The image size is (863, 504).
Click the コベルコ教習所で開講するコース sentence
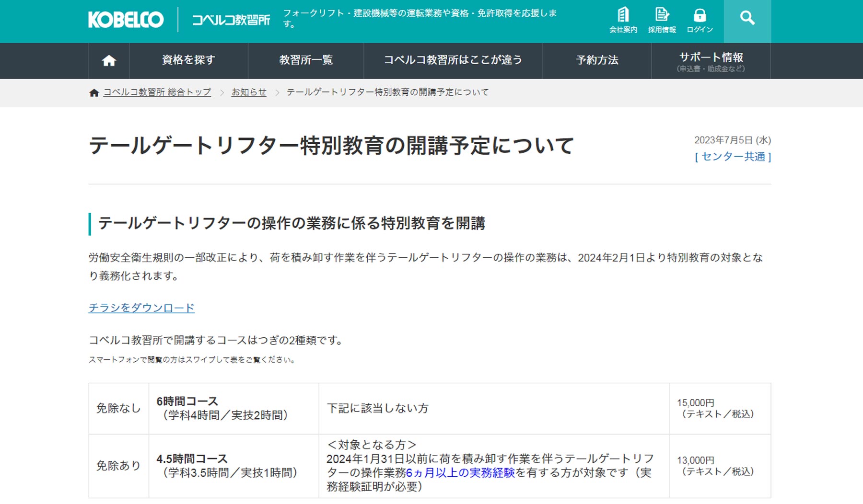tap(217, 340)
